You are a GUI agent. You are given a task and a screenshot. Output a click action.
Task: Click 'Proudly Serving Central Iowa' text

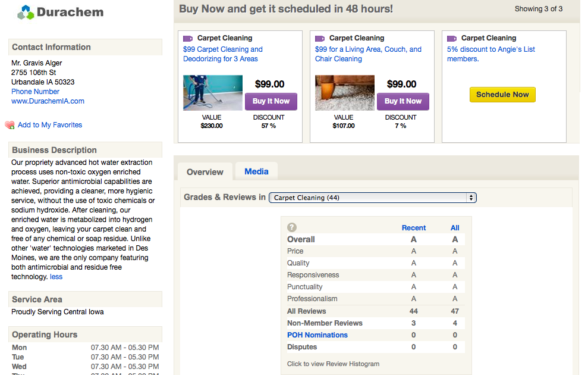58,312
